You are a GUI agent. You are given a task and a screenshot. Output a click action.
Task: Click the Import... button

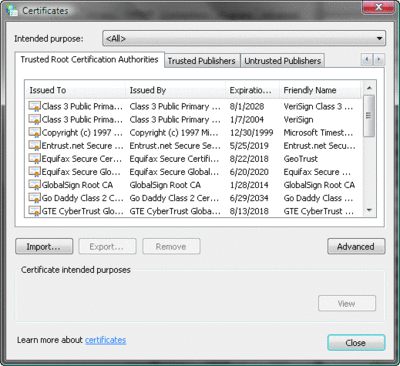44,247
